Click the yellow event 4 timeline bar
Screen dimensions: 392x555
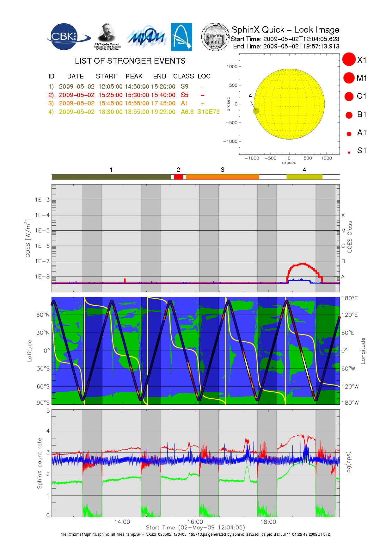point(304,177)
